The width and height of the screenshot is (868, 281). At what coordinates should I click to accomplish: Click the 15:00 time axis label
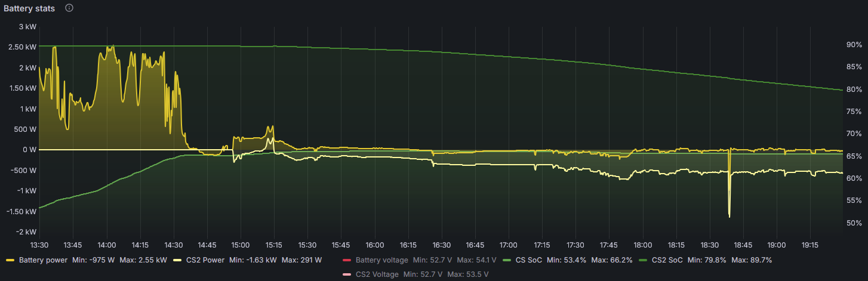[x=241, y=245]
